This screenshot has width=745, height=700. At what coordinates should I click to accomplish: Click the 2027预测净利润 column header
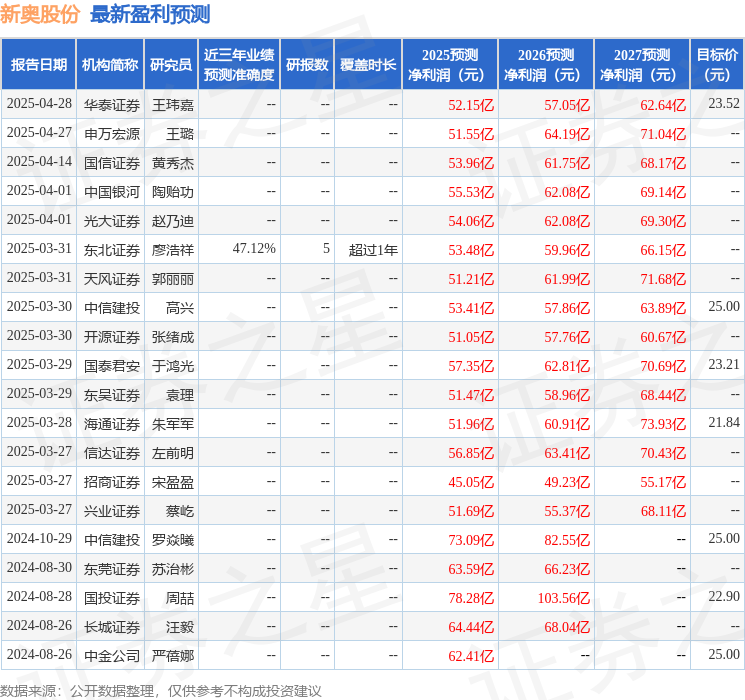point(642,65)
